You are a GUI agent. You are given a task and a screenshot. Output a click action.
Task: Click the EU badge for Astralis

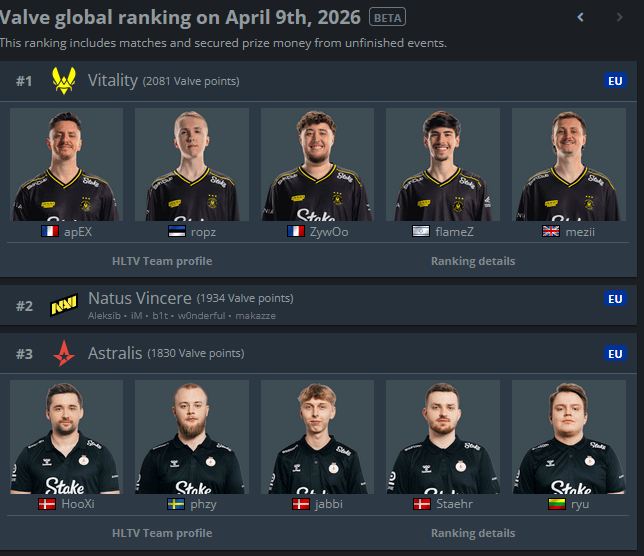(615, 354)
